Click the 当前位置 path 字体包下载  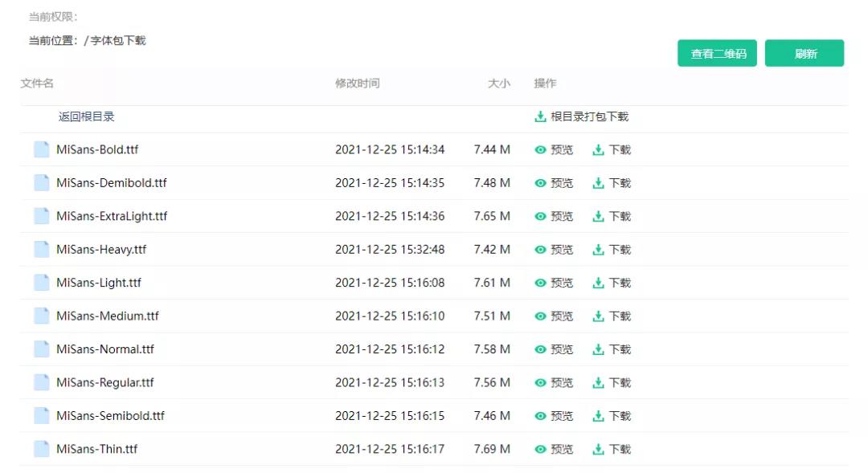[118, 40]
